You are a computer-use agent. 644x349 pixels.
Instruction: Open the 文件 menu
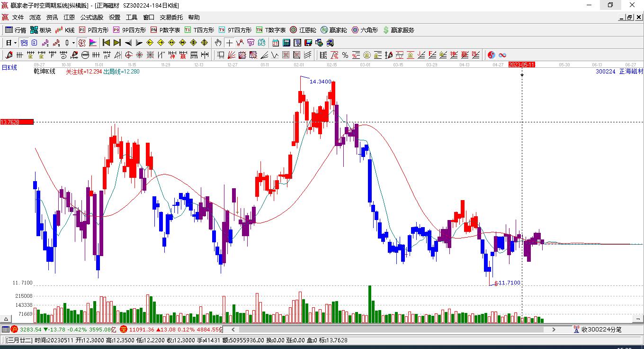click(x=18, y=18)
